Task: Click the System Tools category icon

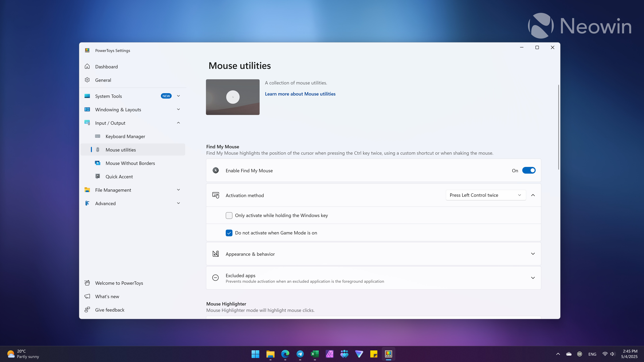Action: coord(87,96)
